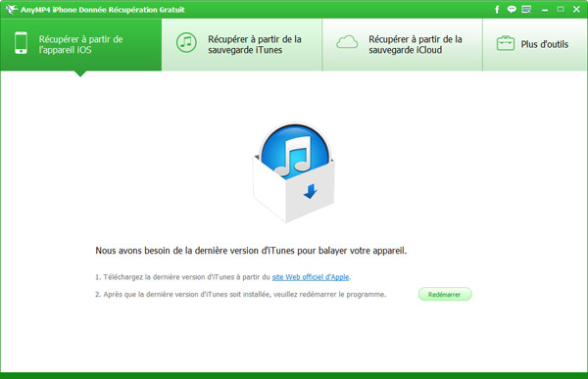Viewport: 588px width, 379px height.
Task: Click the iPhone device icon
Action: [x=21, y=43]
